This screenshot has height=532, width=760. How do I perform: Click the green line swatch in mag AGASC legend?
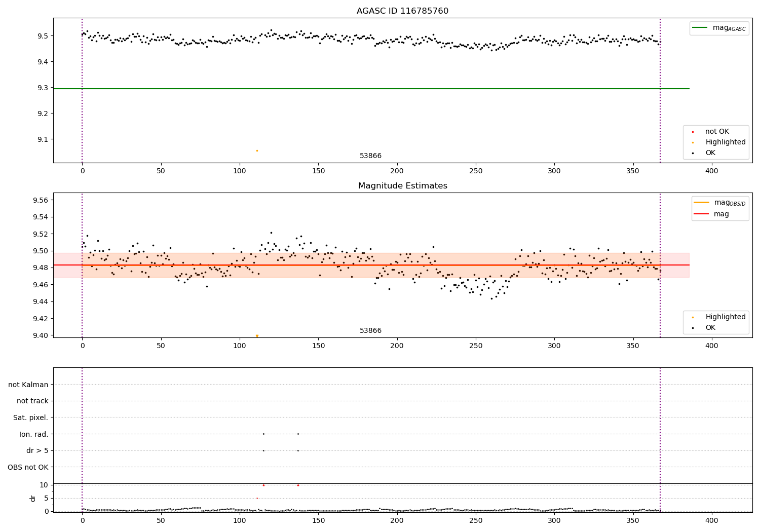(700, 28)
